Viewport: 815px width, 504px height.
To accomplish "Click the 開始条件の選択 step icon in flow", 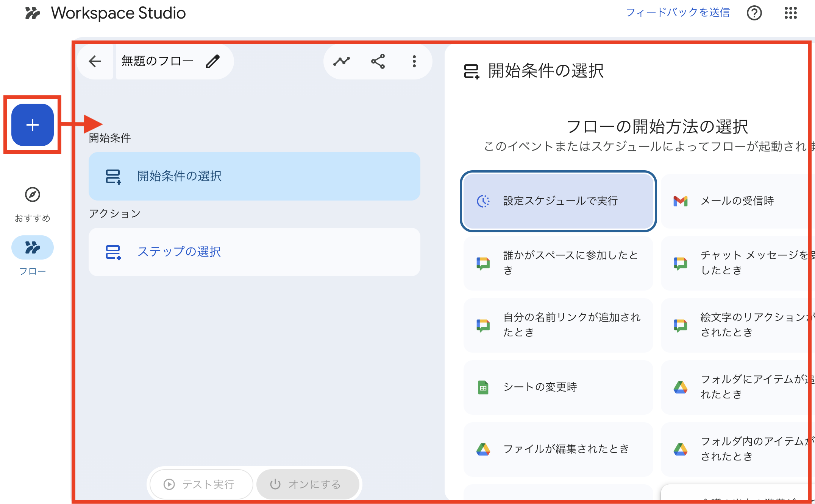I will (113, 176).
